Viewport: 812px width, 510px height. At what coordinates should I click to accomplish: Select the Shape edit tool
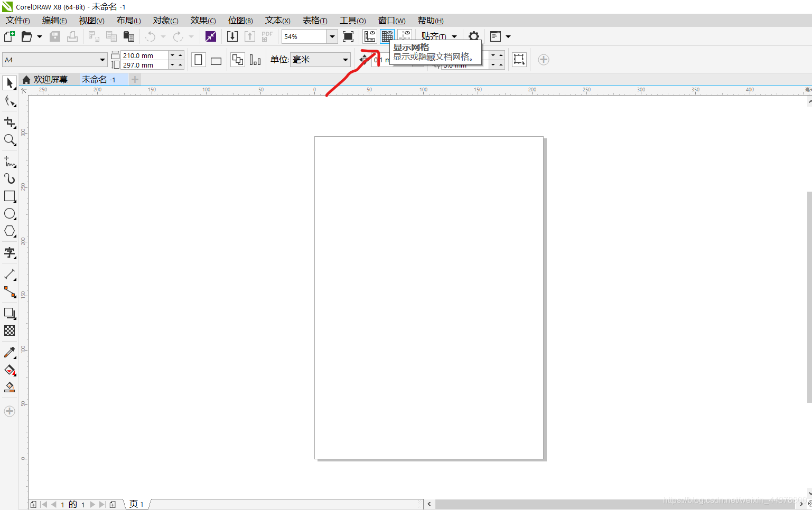10,100
